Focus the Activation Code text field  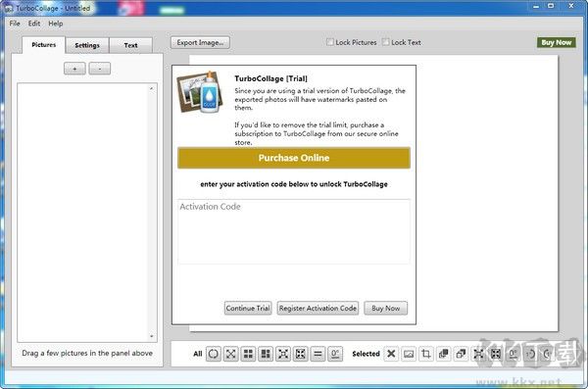coord(294,231)
